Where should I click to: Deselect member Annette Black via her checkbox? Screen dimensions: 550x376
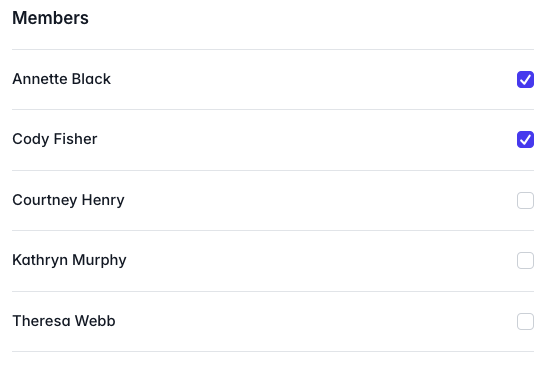click(x=525, y=79)
